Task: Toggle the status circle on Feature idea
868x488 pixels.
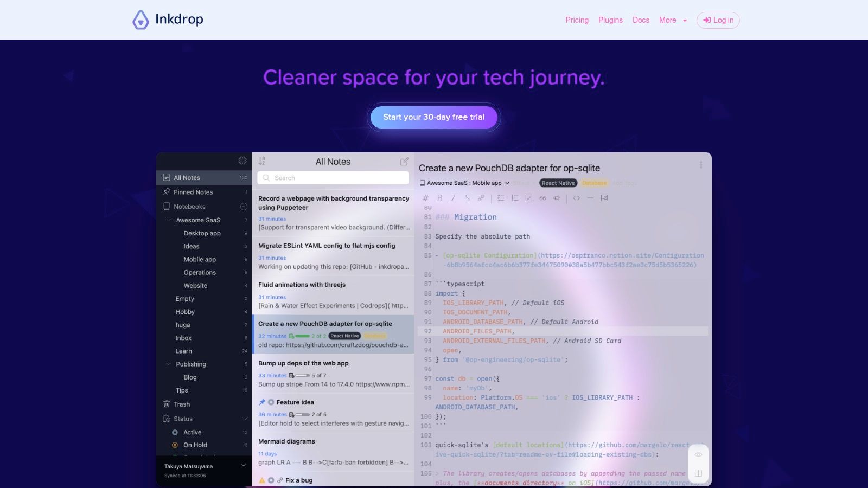Action: click(271, 402)
